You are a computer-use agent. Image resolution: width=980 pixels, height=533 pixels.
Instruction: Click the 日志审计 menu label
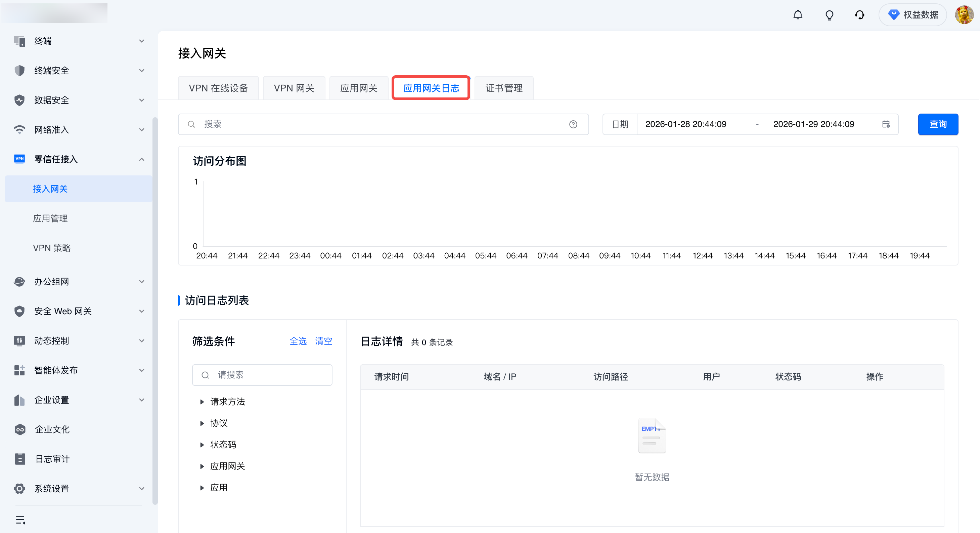[x=52, y=459]
